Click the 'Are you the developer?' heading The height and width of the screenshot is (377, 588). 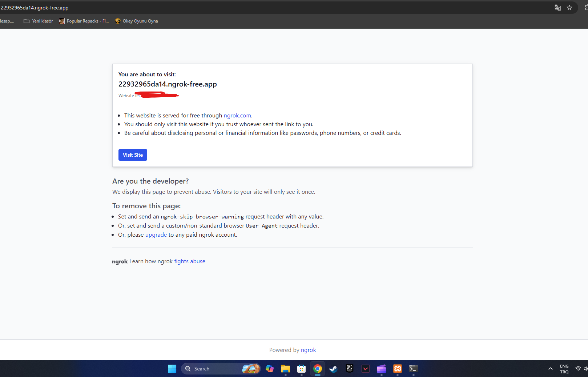[x=150, y=181]
